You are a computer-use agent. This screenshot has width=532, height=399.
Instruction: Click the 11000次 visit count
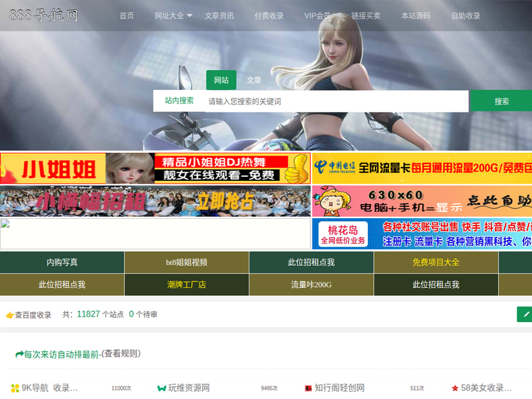pos(121,388)
